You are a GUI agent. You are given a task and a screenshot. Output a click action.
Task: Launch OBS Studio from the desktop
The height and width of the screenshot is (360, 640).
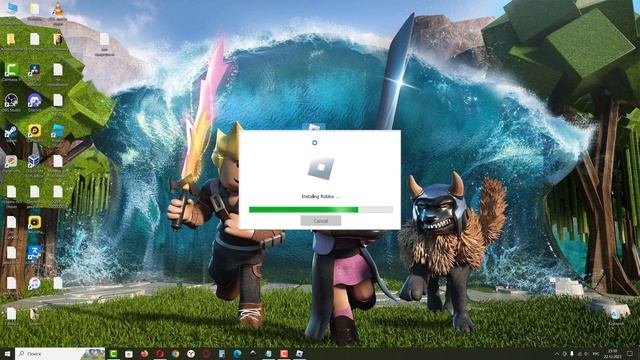[x=11, y=100]
